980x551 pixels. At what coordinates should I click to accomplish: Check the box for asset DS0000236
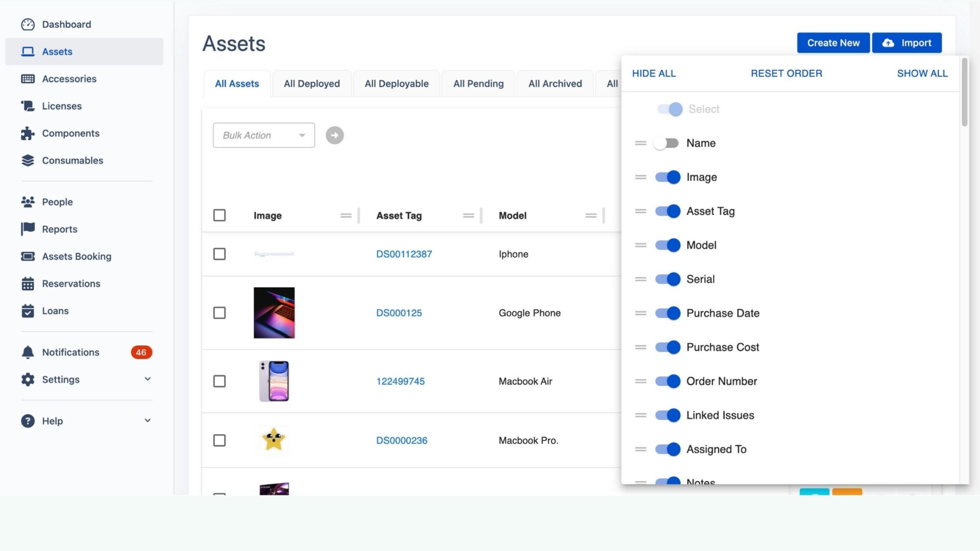(219, 440)
